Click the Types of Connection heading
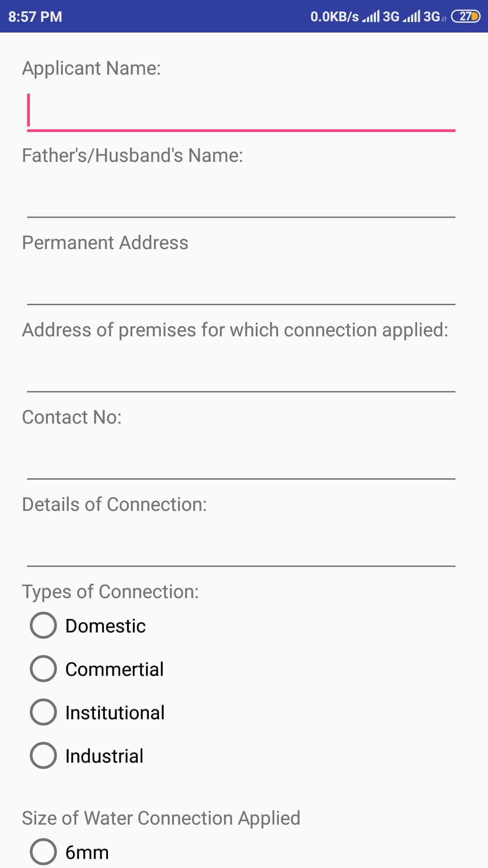Viewport: 488px width, 868px height. coord(110,592)
